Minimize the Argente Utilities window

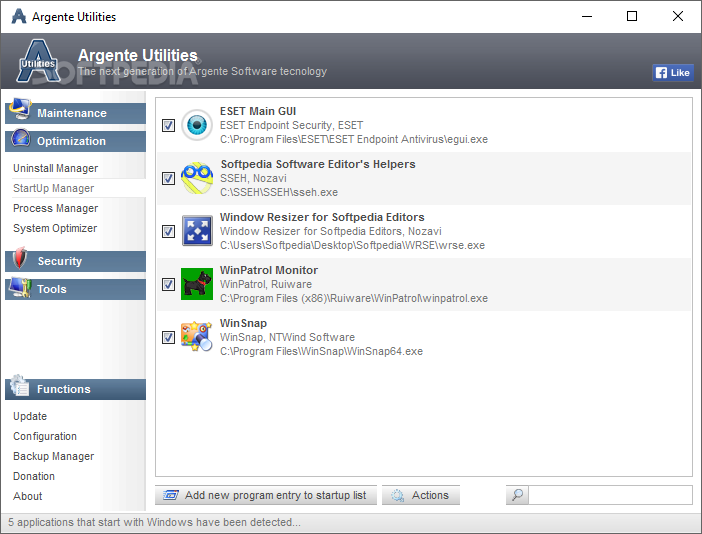click(586, 16)
